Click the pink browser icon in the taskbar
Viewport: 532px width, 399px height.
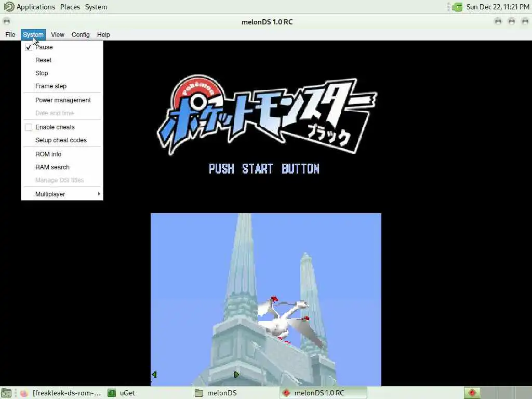tap(24, 393)
